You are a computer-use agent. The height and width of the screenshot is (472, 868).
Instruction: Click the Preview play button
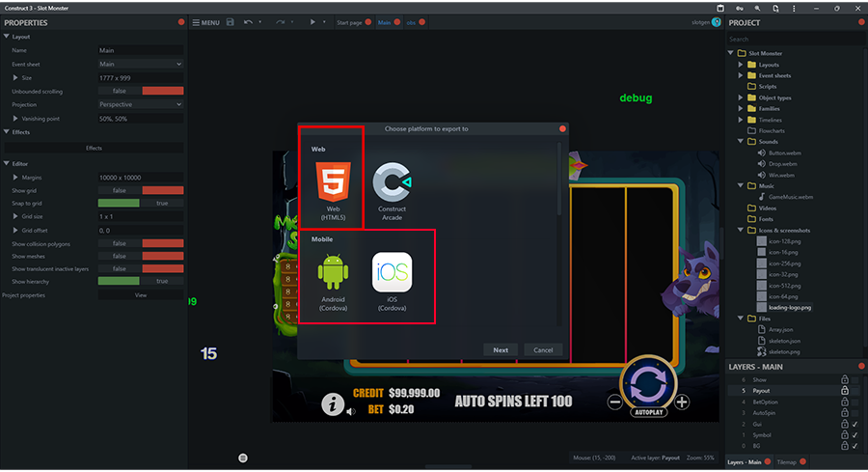coord(312,22)
